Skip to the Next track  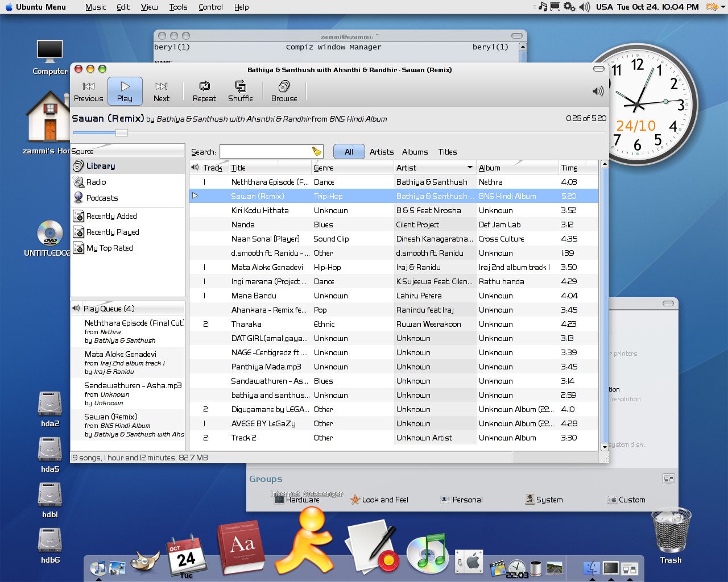click(x=162, y=92)
